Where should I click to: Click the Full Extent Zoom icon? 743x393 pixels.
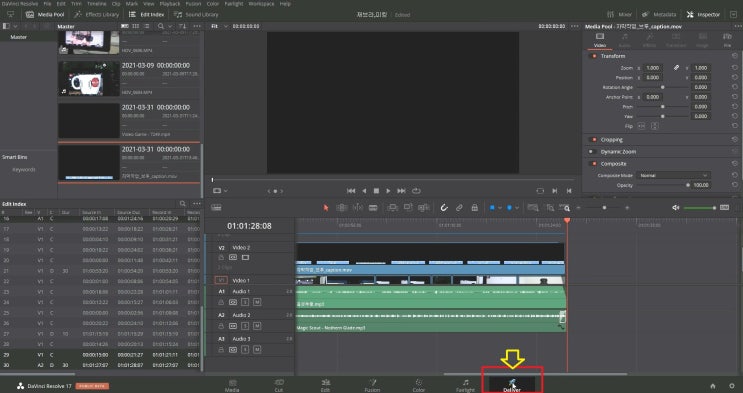pyautogui.click(x=533, y=208)
